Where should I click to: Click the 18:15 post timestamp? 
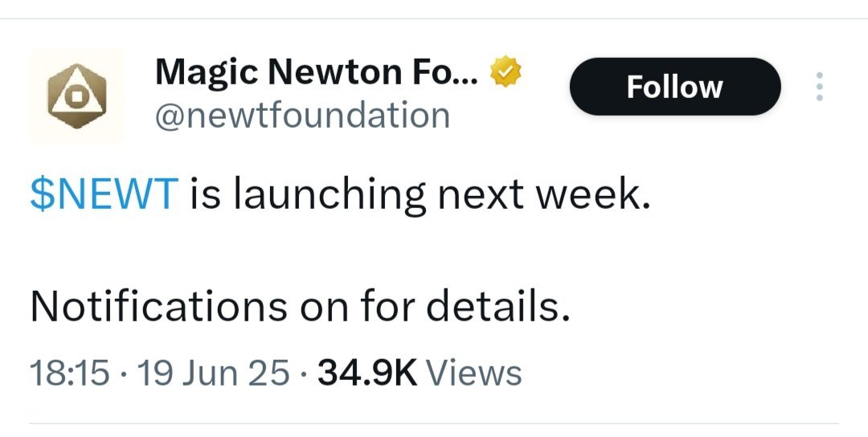point(68,373)
